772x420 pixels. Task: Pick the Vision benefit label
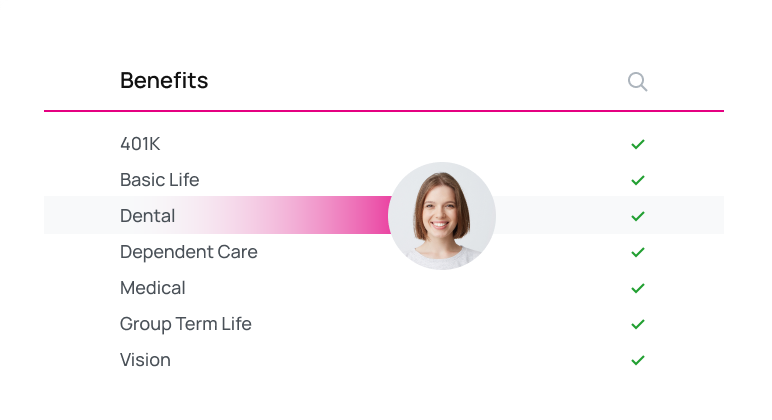pyautogui.click(x=145, y=360)
